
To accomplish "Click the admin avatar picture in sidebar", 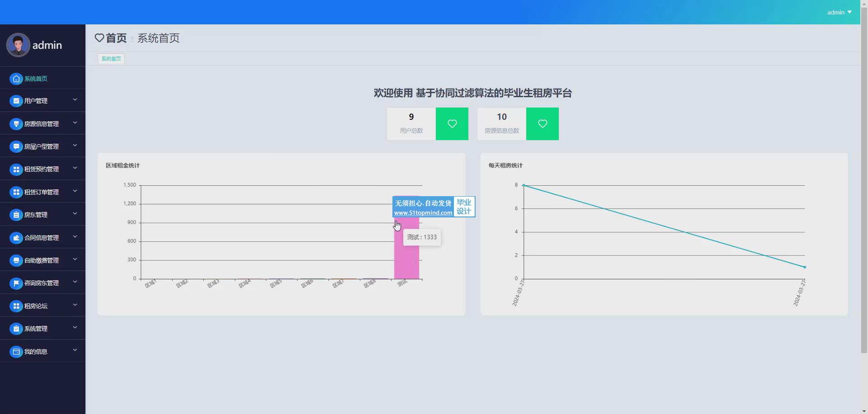I will [x=18, y=45].
